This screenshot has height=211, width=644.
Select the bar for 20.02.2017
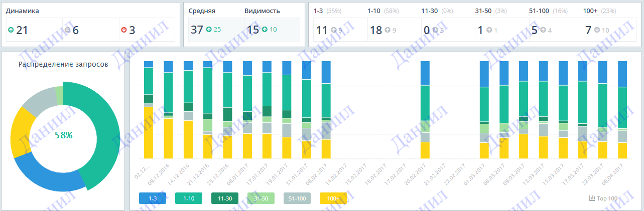coord(425,110)
